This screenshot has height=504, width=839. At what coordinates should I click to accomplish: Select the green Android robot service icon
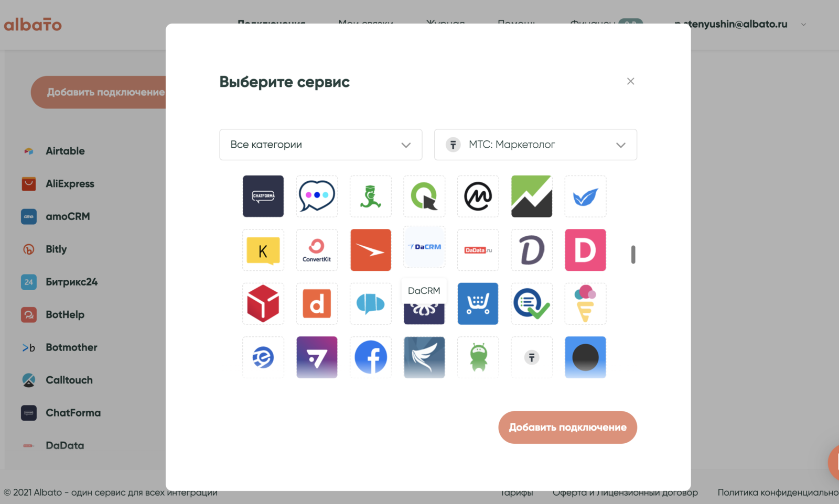[x=478, y=357]
